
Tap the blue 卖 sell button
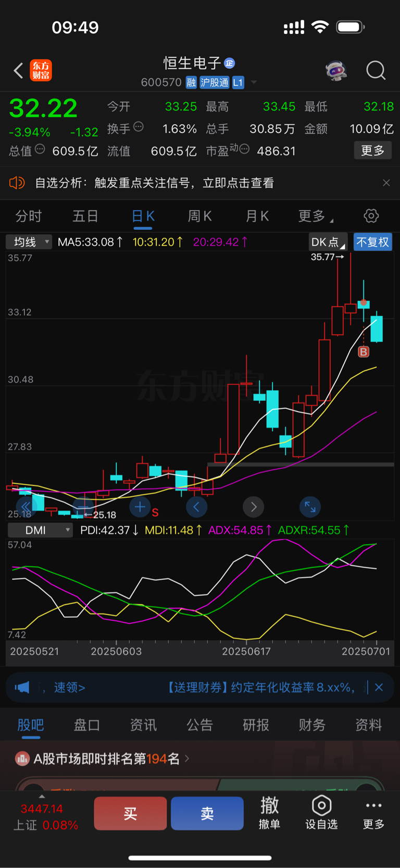click(207, 813)
